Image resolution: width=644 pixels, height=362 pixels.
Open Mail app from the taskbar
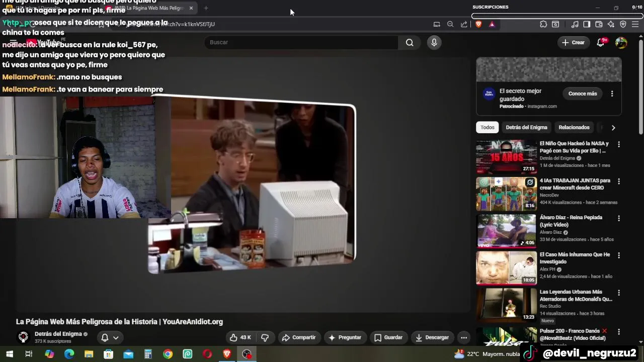pos(128,354)
